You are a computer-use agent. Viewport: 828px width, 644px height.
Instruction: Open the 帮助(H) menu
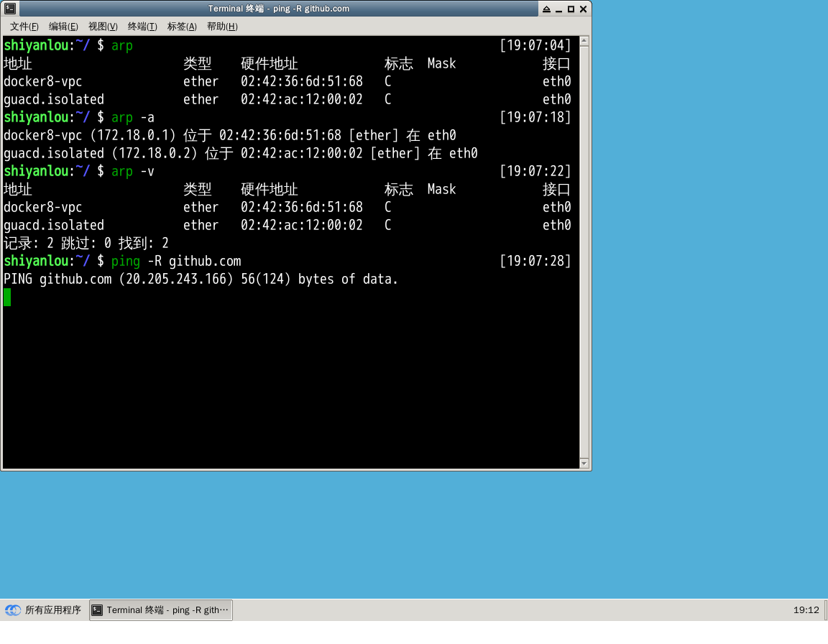click(221, 27)
